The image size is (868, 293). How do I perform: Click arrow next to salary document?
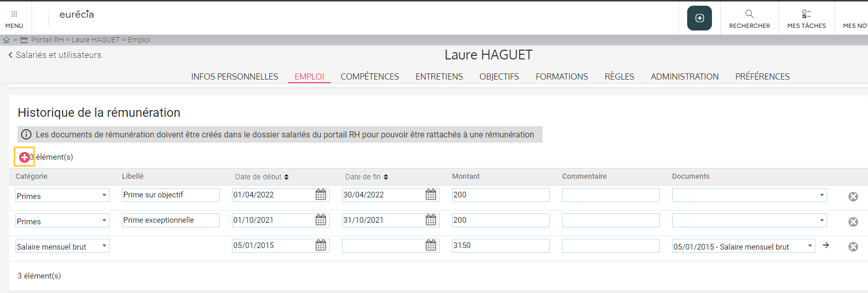(x=826, y=245)
